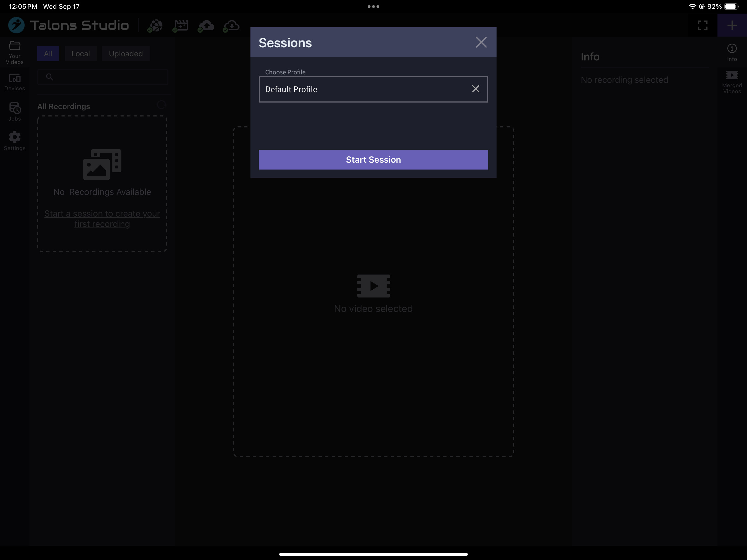Open the Choose Profile dropdown
Viewport: 747px width, 560px height.
365,89
